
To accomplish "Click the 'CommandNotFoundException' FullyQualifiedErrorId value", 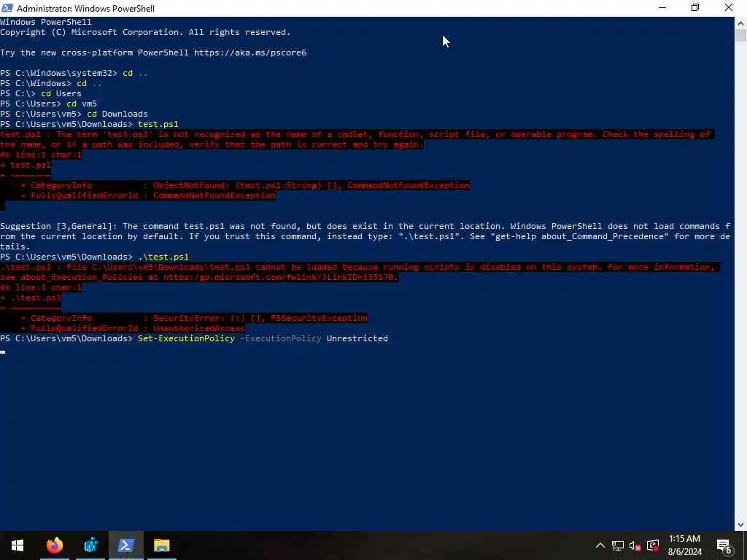I will tap(214, 195).
